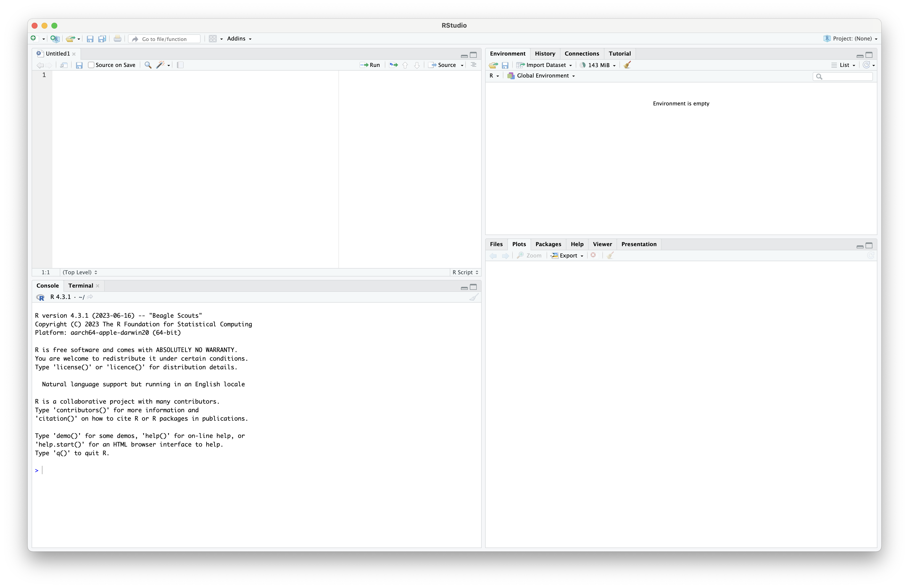Click the Source button
This screenshot has width=909, height=588.
click(443, 65)
